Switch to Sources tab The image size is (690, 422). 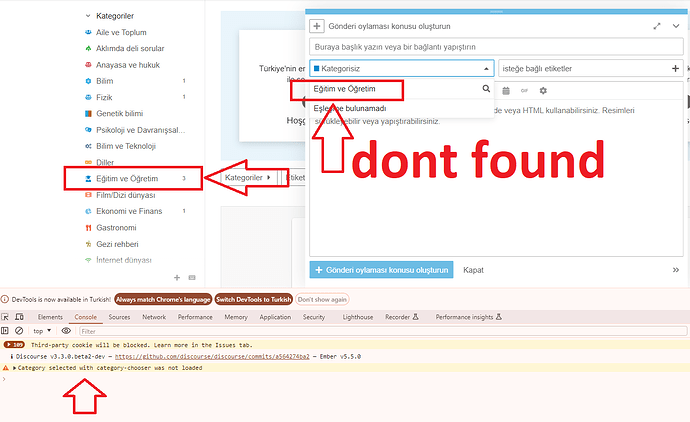pyautogui.click(x=119, y=317)
